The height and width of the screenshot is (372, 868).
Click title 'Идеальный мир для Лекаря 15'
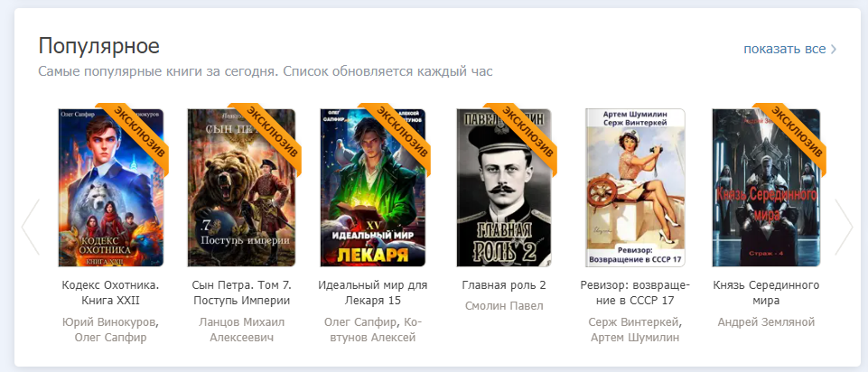[x=373, y=293]
